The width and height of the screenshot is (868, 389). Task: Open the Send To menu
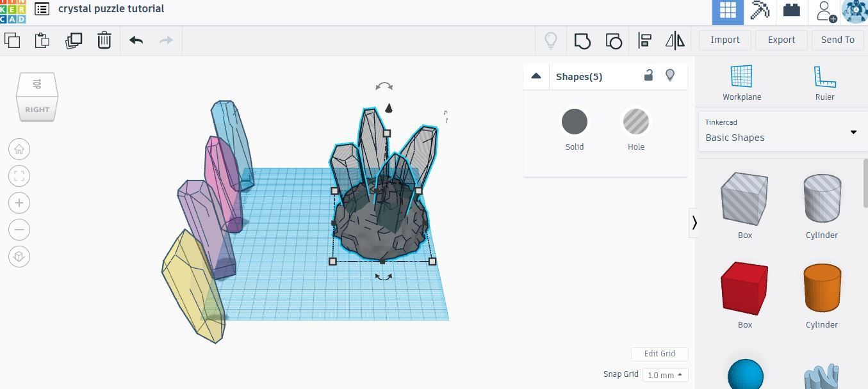pos(837,40)
